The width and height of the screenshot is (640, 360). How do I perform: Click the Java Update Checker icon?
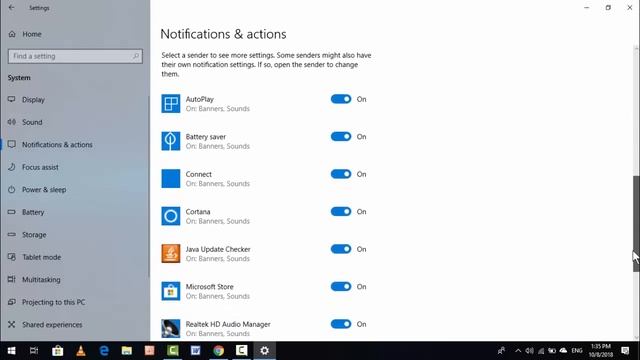click(x=171, y=254)
